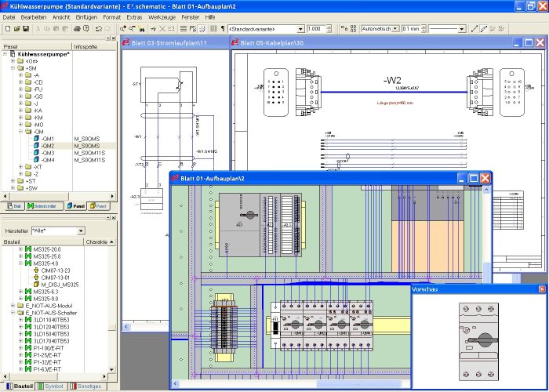Open the Einfügen menu
Viewport: 549px width, 392px height.
coord(86,16)
